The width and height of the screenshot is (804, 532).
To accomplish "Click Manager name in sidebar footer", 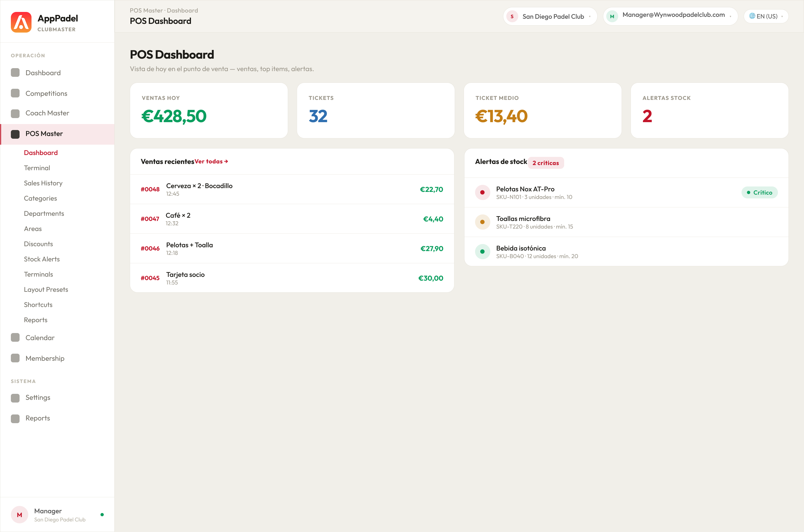I will pos(48,511).
